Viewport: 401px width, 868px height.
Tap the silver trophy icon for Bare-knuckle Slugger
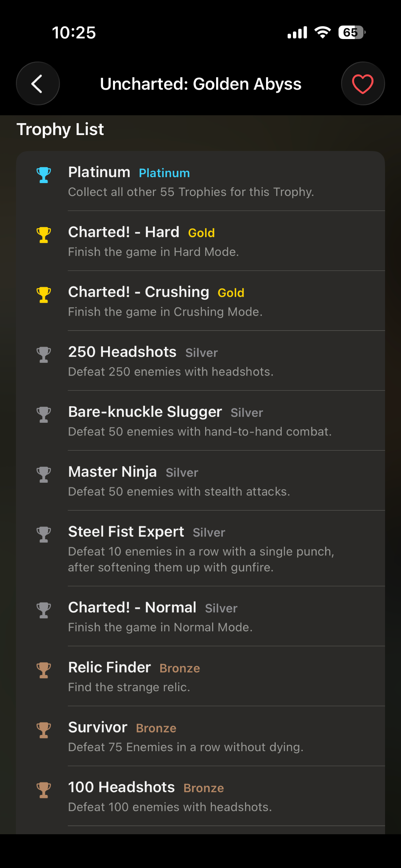click(x=44, y=415)
